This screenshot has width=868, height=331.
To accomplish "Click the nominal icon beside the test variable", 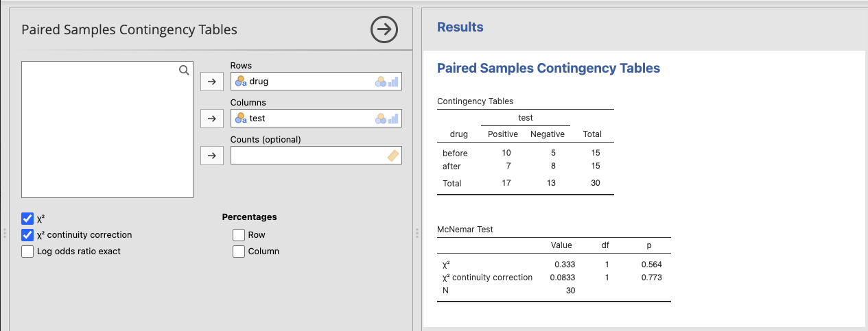I will pyautogui.click(x=241, y=119).
